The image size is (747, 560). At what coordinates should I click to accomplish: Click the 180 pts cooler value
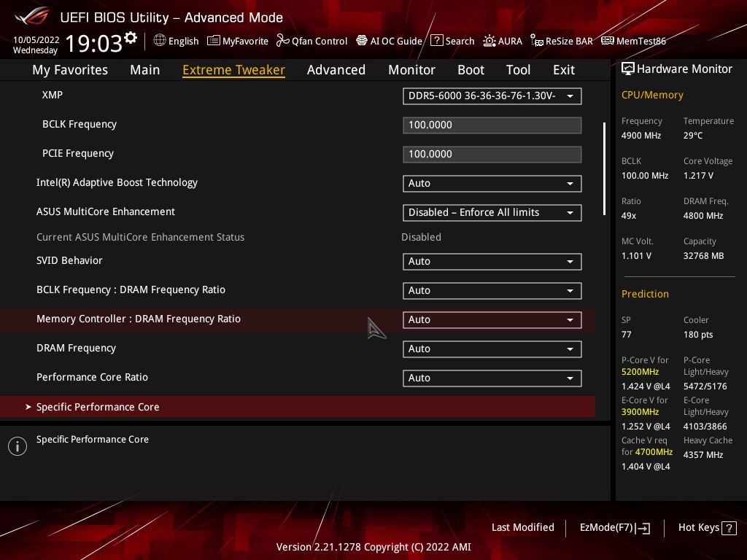698,334
